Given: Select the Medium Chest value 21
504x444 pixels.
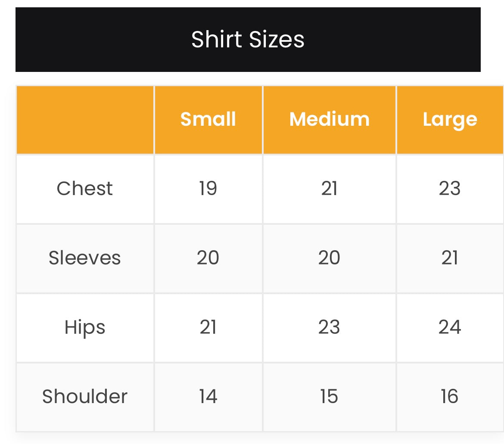Looking at the screenshot, I should pos(329,189).
